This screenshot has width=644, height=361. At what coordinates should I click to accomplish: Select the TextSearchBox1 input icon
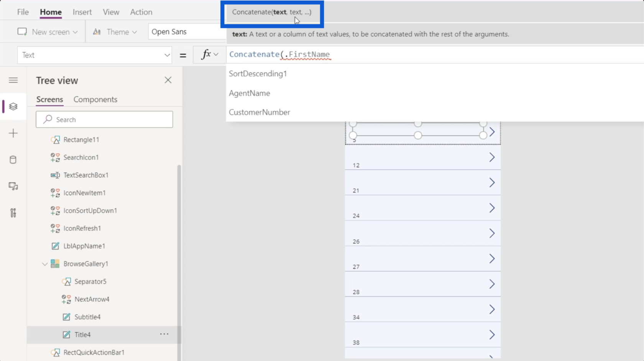pos(55,175)
